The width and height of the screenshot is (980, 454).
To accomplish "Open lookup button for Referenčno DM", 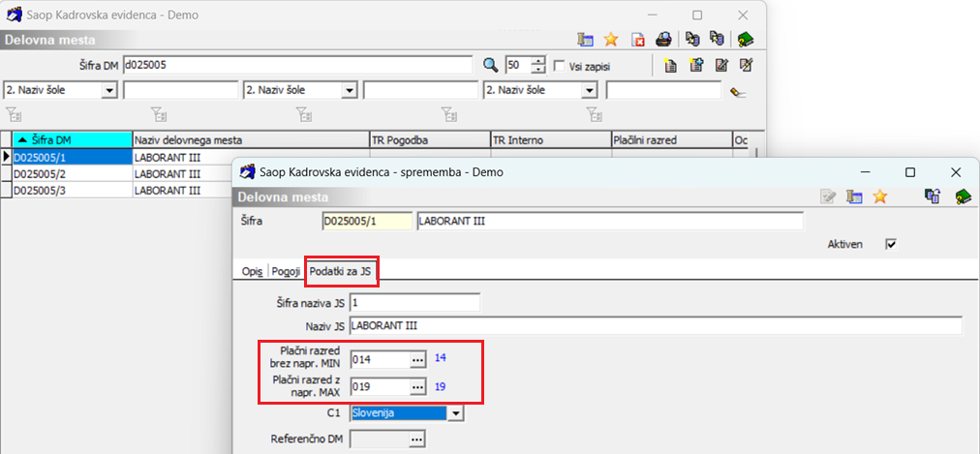I will (x=417, y=439).
